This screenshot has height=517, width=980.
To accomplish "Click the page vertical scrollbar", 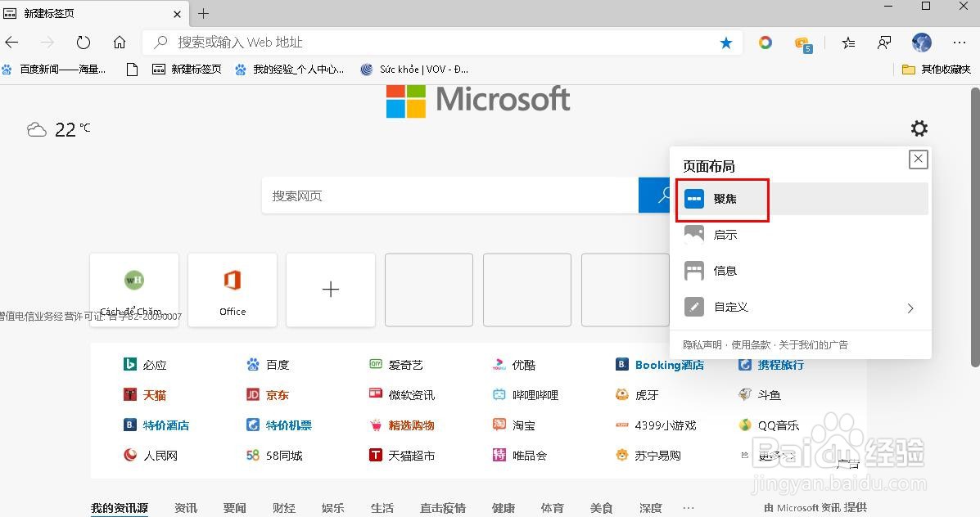I will pyautogui.click(x=975, y=228).
